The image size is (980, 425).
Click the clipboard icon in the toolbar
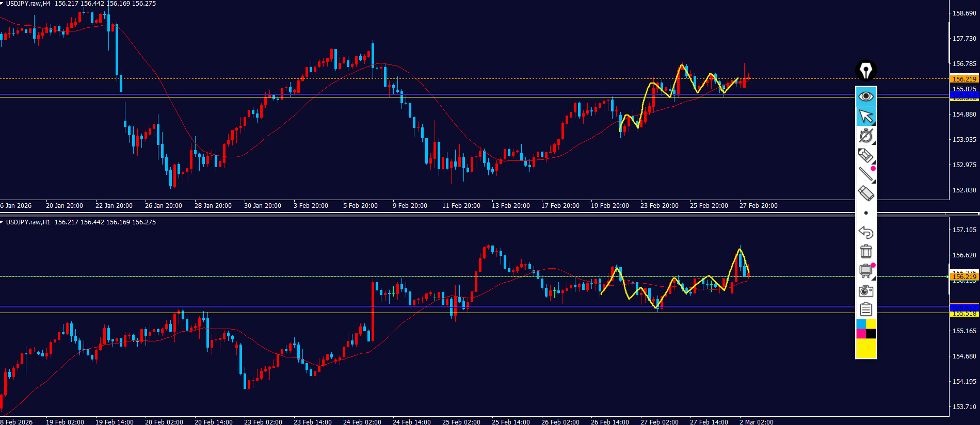[866, 309]
